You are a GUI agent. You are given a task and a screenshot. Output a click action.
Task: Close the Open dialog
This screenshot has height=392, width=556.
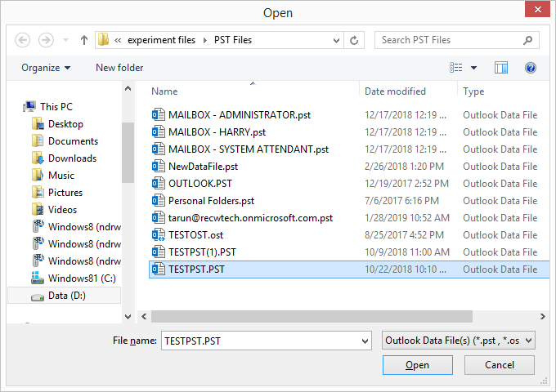[537, 9]
